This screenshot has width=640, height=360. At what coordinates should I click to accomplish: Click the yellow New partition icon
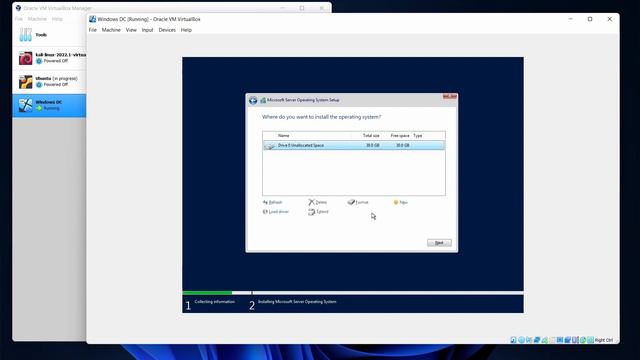point(396,202)
